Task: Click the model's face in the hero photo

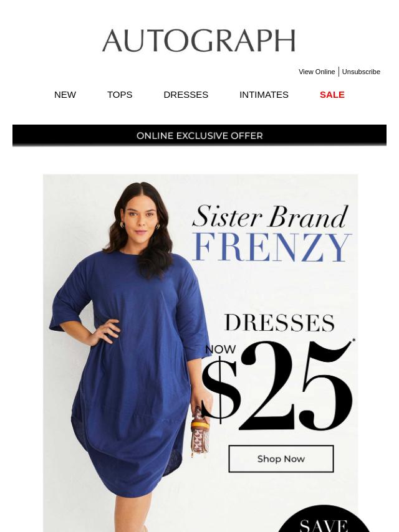Action: click(141, 217)
